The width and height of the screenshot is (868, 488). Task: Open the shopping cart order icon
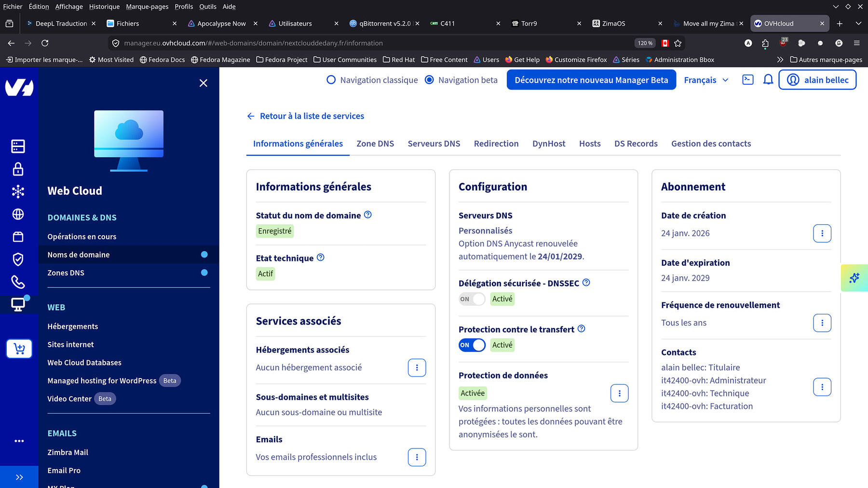[19, 349]
